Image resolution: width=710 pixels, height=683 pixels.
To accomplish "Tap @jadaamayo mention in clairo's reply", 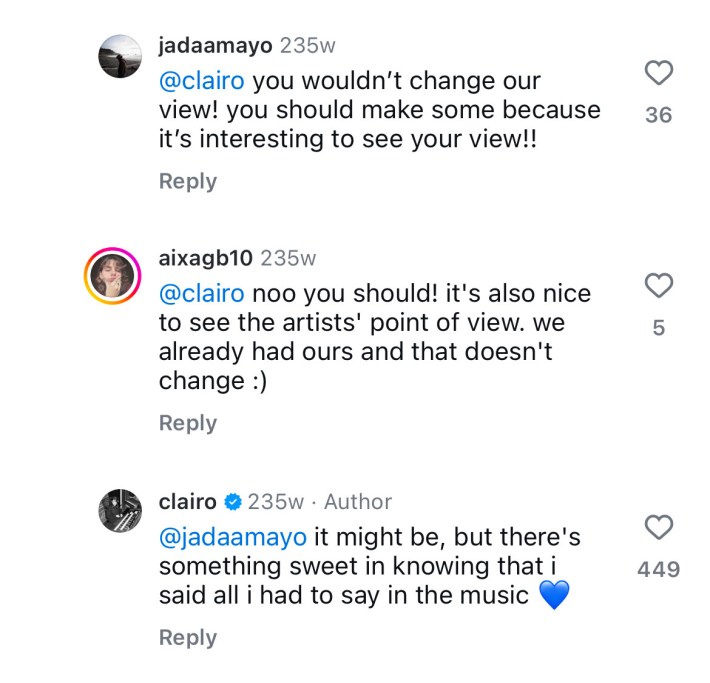I will (x=233, y=537).
